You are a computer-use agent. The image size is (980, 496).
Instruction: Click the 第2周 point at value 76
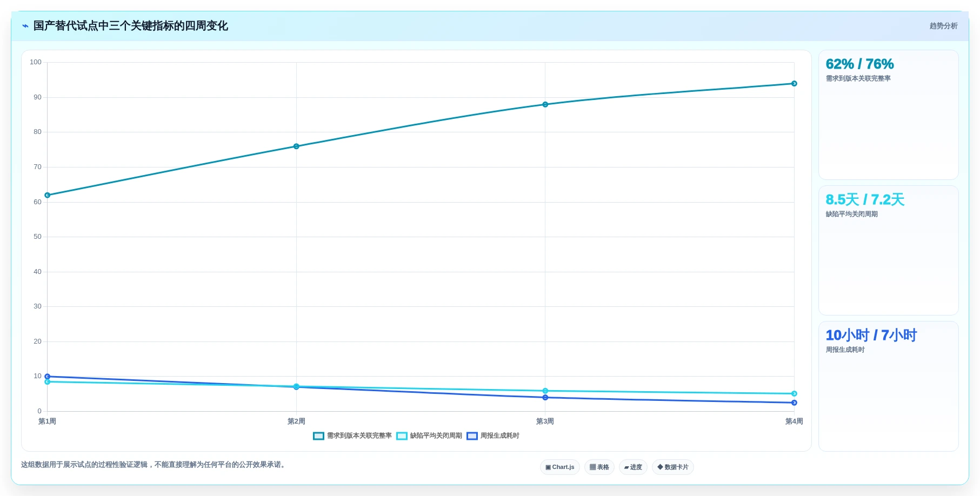(296, 146)
